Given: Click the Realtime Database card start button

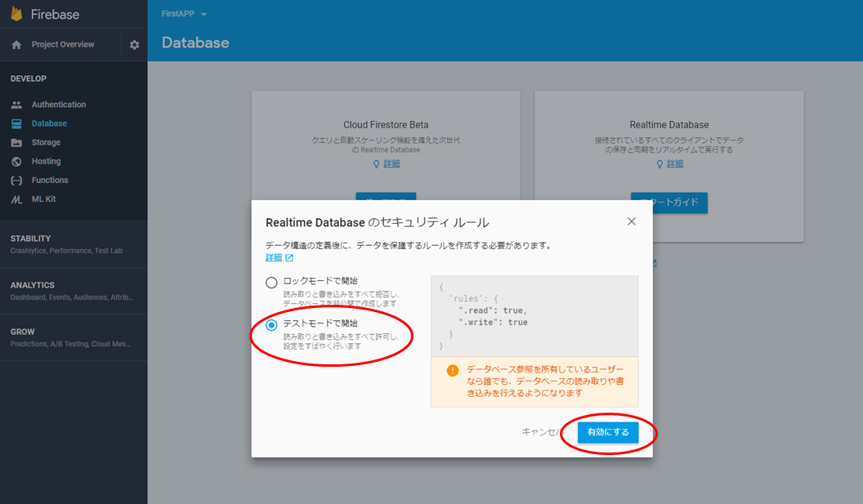Looking at the screenshot, I should 669,203.
